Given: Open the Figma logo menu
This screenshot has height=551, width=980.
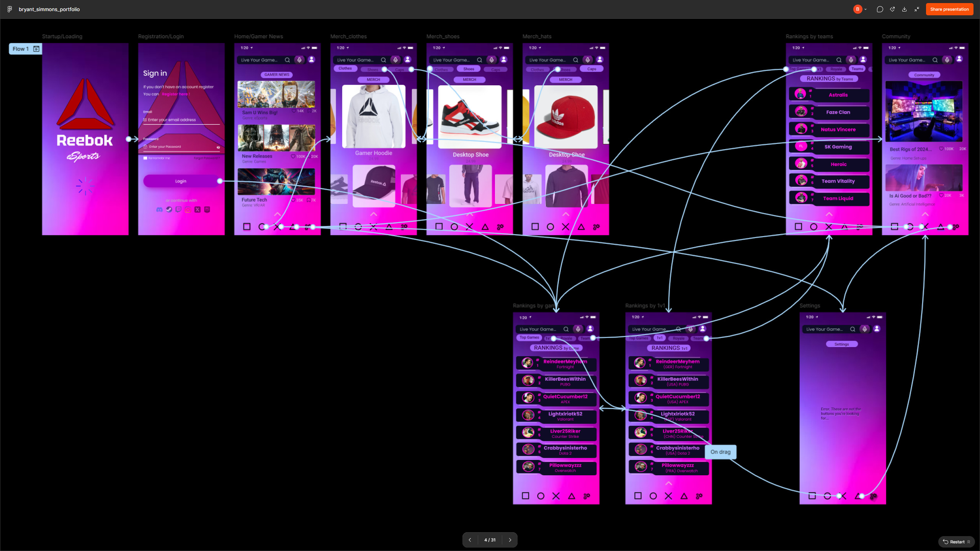Looking at the screenshot, I should click(10, 9).
